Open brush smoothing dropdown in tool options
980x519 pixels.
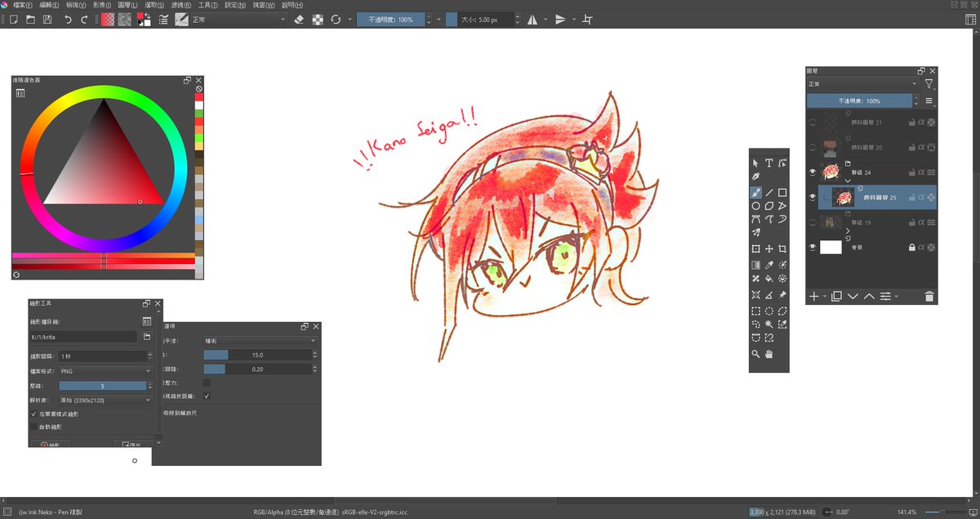[260, 340]
